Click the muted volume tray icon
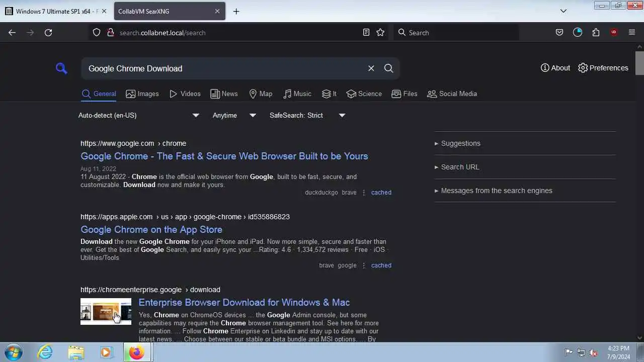 pyautogui.click(x=594, y=352)
